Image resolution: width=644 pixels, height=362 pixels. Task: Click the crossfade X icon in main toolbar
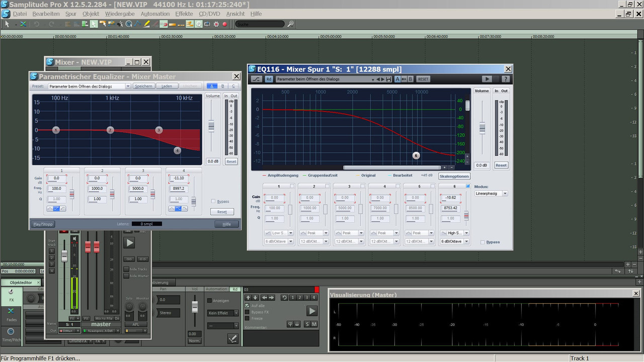(23, 24)
